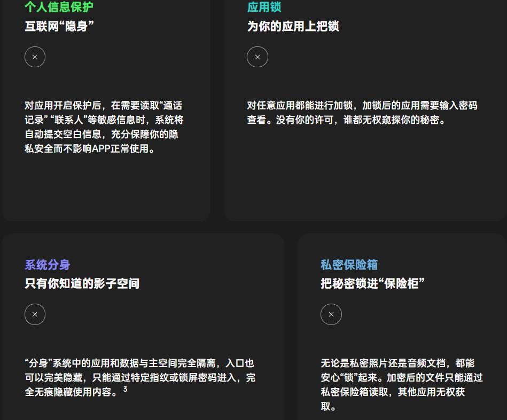Select the subtitle 为你的应用上把锁
This screenshot has width=507, height=420.
(293, 26)
